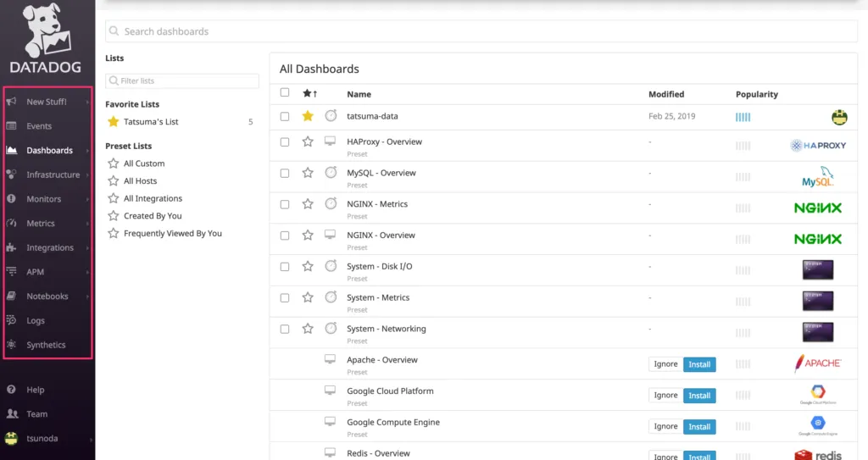Click the Integrations puzzle icon
868x460 pixels.
coord(11,247)
